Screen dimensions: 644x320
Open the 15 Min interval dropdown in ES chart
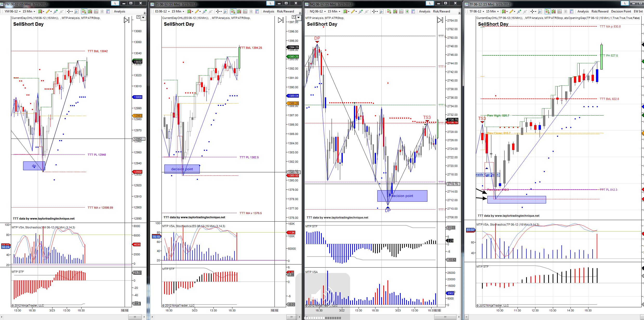point(178,11)
